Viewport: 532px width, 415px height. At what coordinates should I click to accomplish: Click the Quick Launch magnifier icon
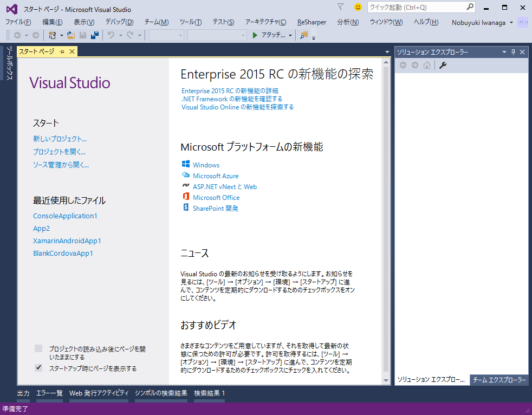470,7
